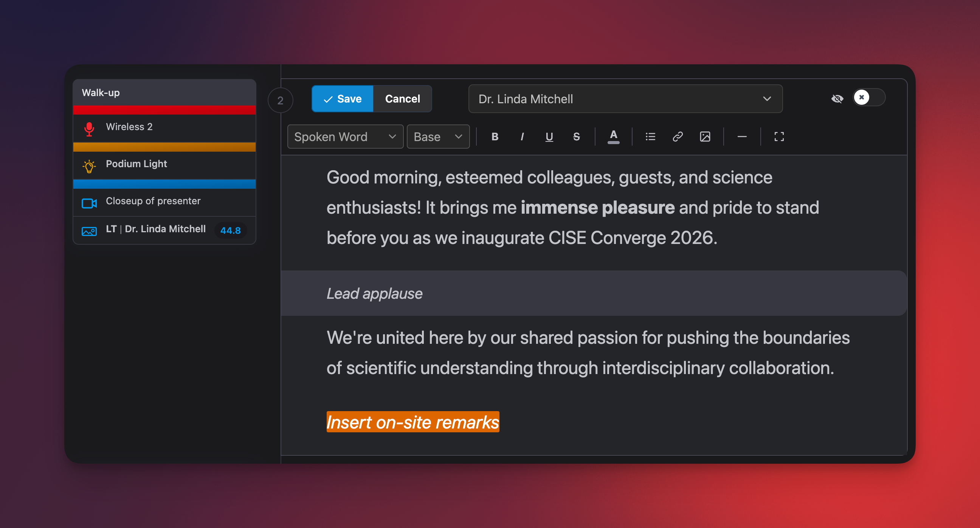The image size is (980, 528).
Task: Select the Podium Light cue
Action: pyautogui.click(x=164, y=165)
